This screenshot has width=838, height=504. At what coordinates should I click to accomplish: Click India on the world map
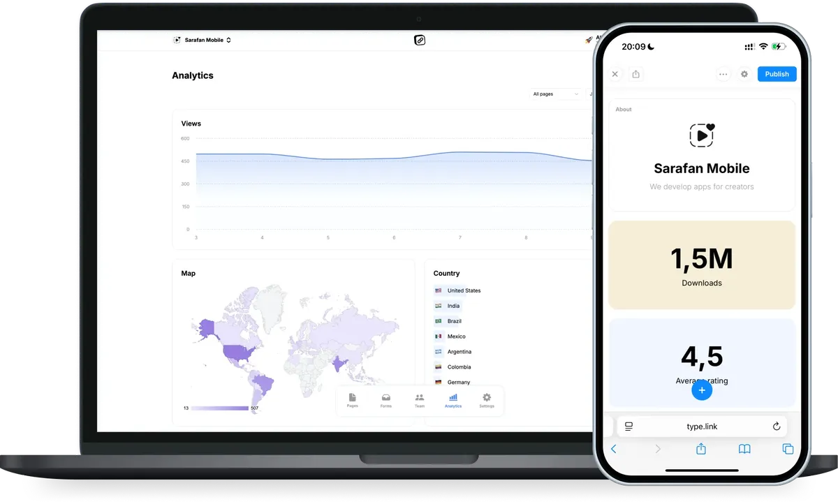pyautogui.click(x=340, y=363)
